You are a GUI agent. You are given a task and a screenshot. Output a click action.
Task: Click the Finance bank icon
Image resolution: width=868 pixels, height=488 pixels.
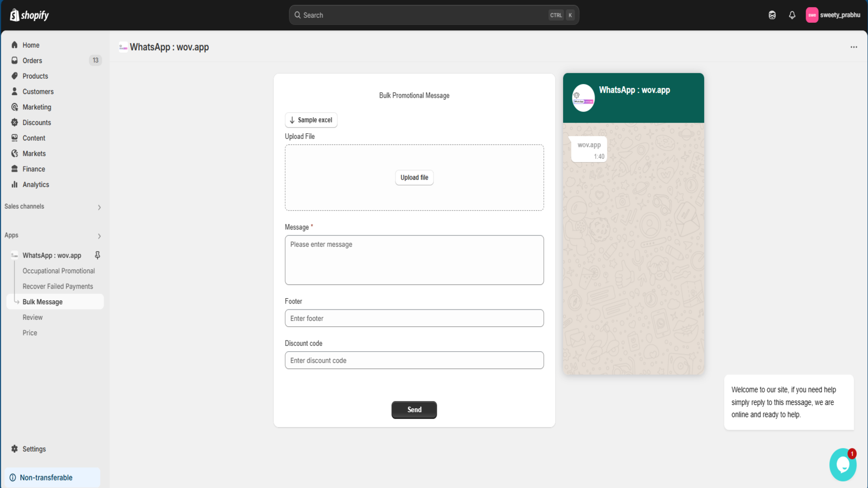15,169
